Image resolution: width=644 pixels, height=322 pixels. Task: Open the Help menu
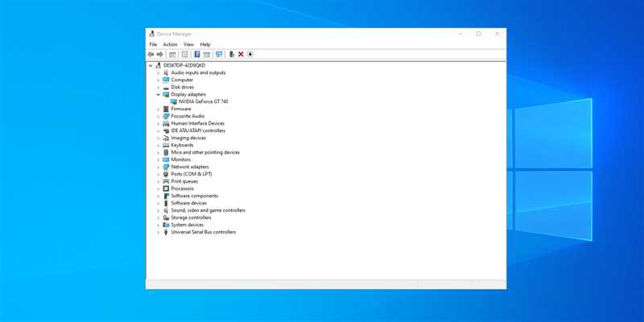(205, 44)
